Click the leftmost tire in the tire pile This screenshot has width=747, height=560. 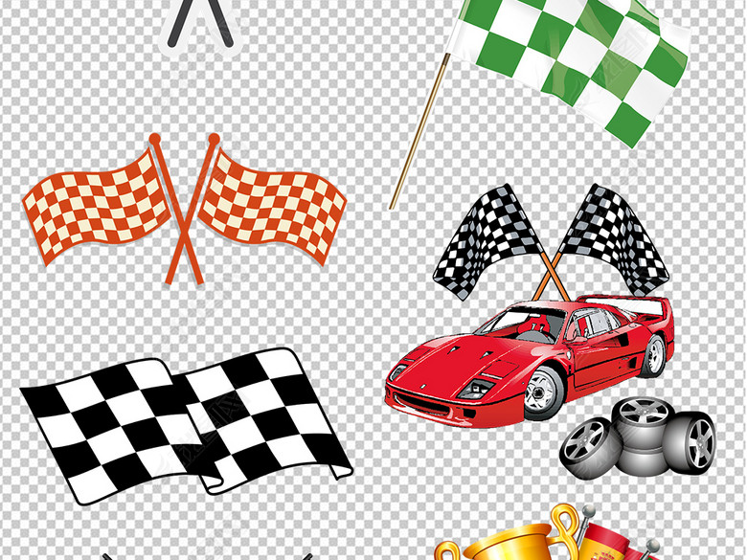click(584, 444)
